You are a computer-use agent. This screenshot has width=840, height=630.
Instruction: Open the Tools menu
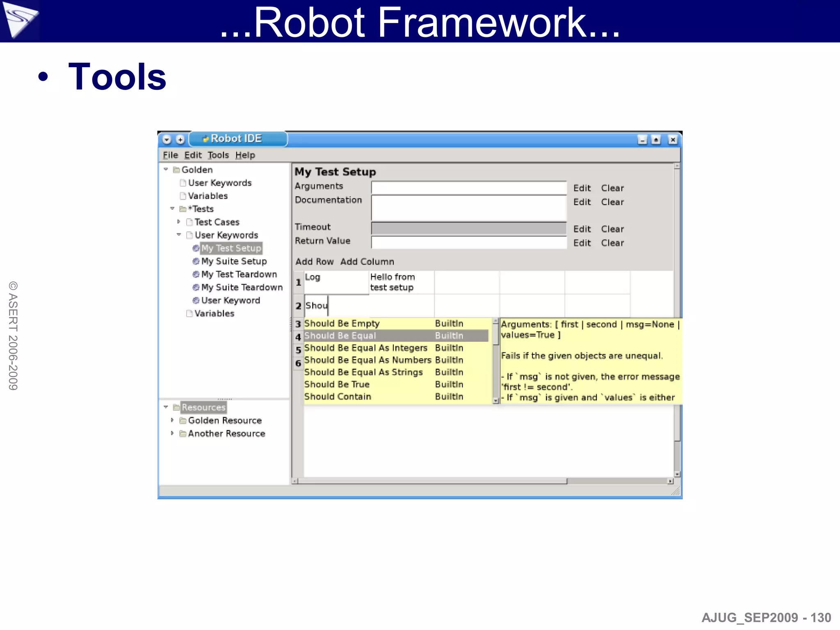[x=218, y=155]
